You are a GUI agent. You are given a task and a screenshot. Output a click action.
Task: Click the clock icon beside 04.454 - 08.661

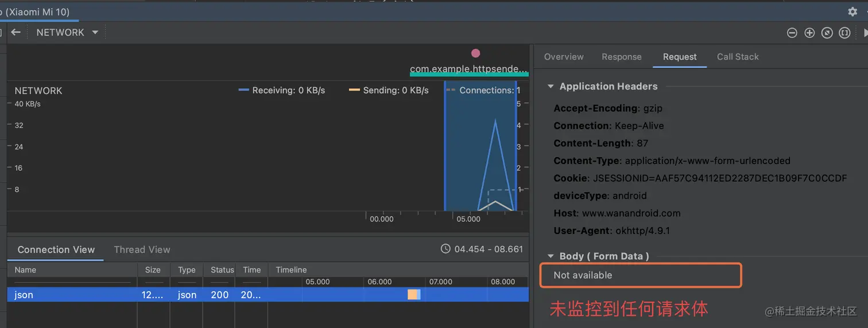pyautogui.click(x=445, y=249)
